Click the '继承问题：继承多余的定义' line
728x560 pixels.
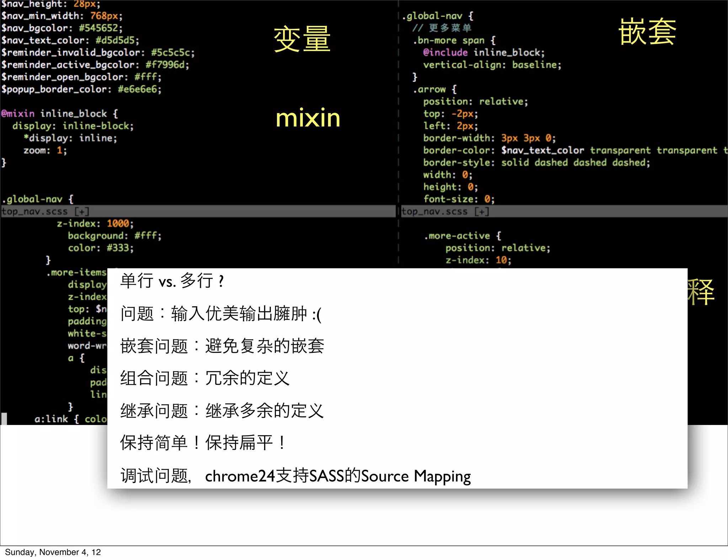[x=222, y=411]
